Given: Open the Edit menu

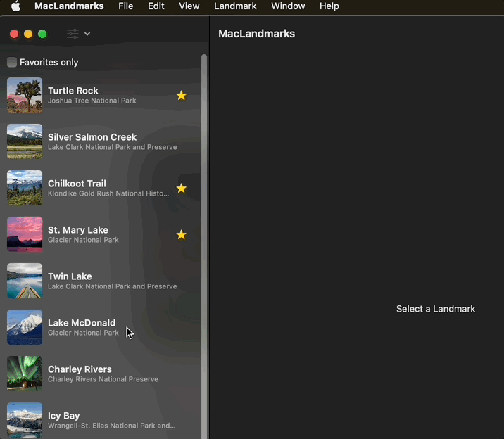Looking at the screenshot, I should coord(156,6).
